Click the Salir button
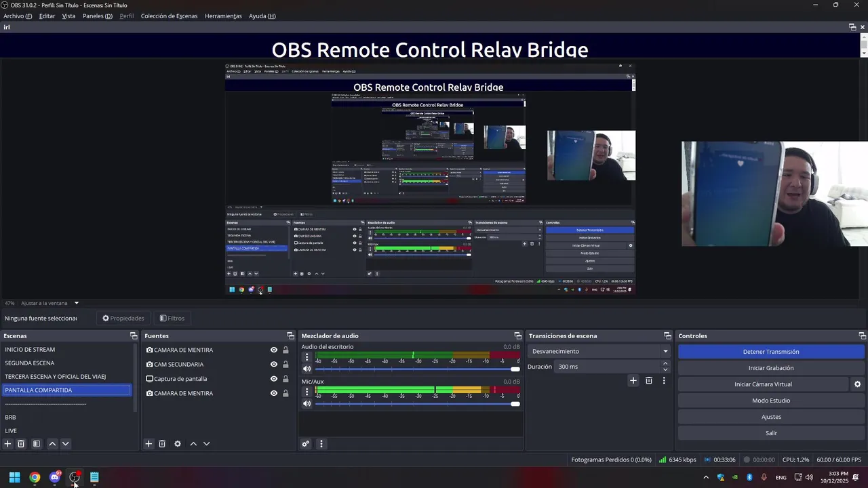 click(x=771, y=433)
